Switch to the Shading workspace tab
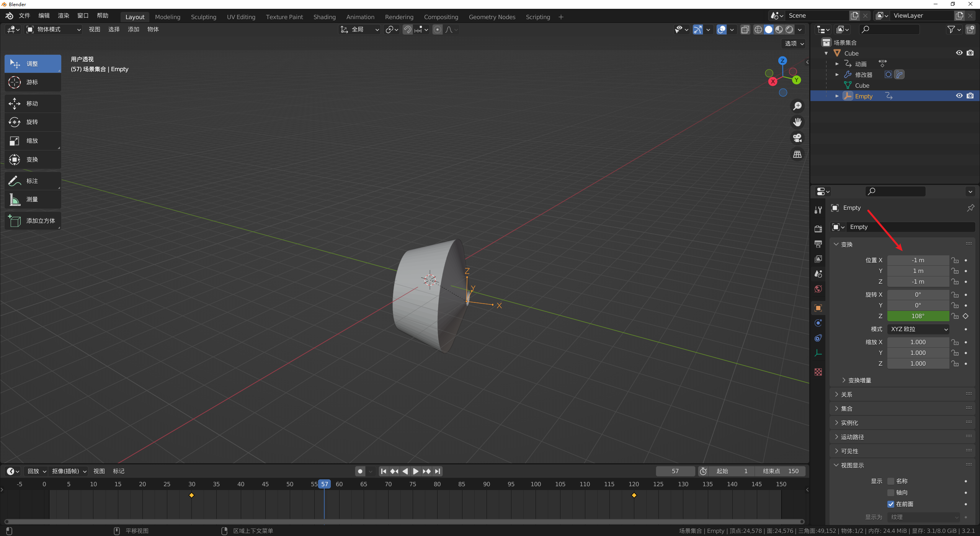 pos(324,17)
